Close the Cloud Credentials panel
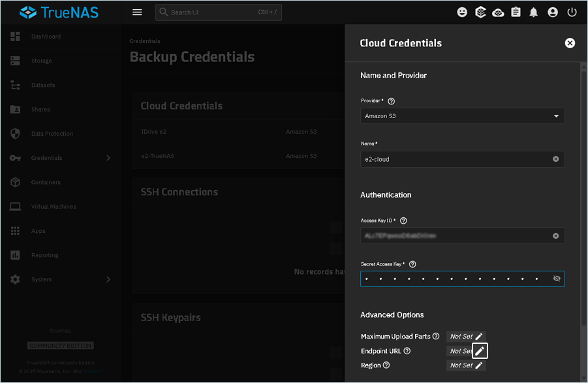588x383 pixels. click(x=570, y=43)
